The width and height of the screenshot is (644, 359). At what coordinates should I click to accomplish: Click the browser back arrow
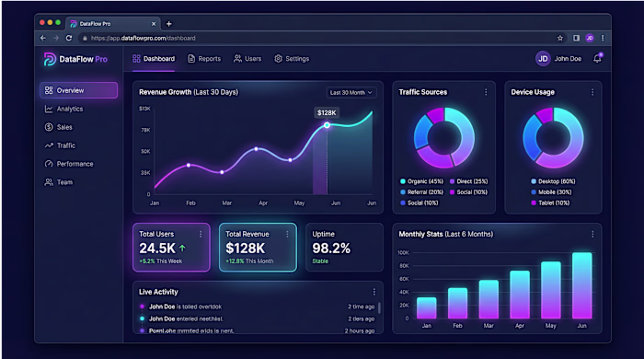43,38
